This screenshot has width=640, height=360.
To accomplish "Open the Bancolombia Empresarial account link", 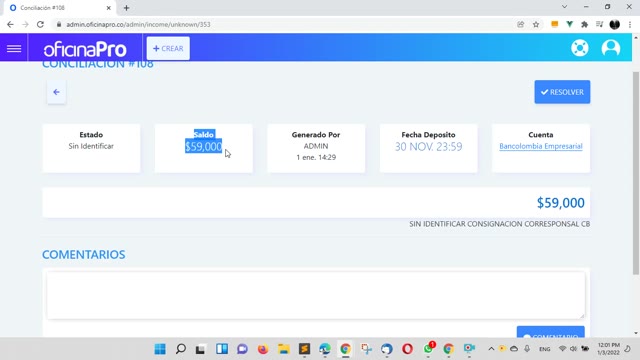I will 540,146.
